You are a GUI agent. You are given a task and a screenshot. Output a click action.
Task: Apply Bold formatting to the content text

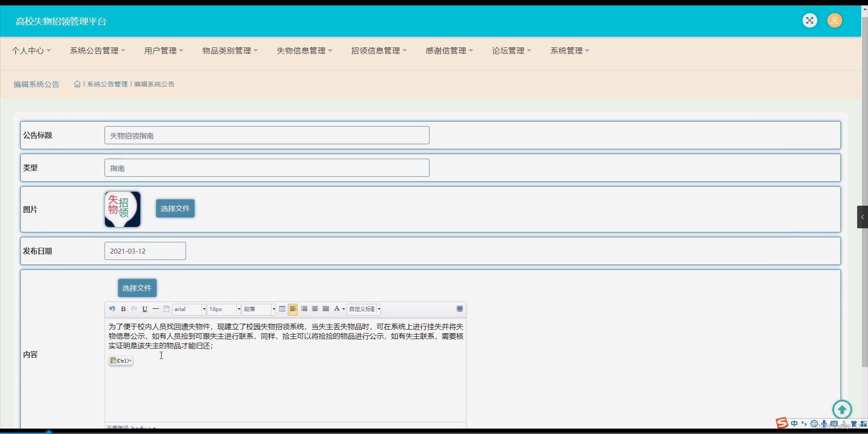(x=123, y=309)
